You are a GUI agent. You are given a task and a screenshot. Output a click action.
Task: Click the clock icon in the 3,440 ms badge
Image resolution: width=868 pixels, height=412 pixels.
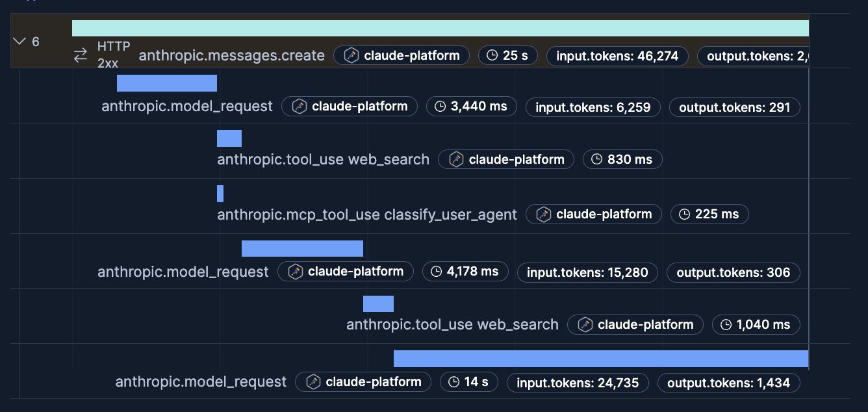(x=440, y=106)
